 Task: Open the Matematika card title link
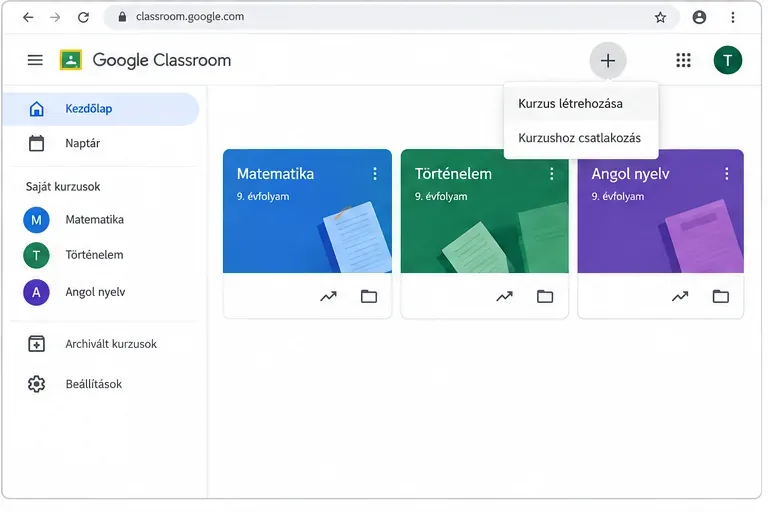275,173
